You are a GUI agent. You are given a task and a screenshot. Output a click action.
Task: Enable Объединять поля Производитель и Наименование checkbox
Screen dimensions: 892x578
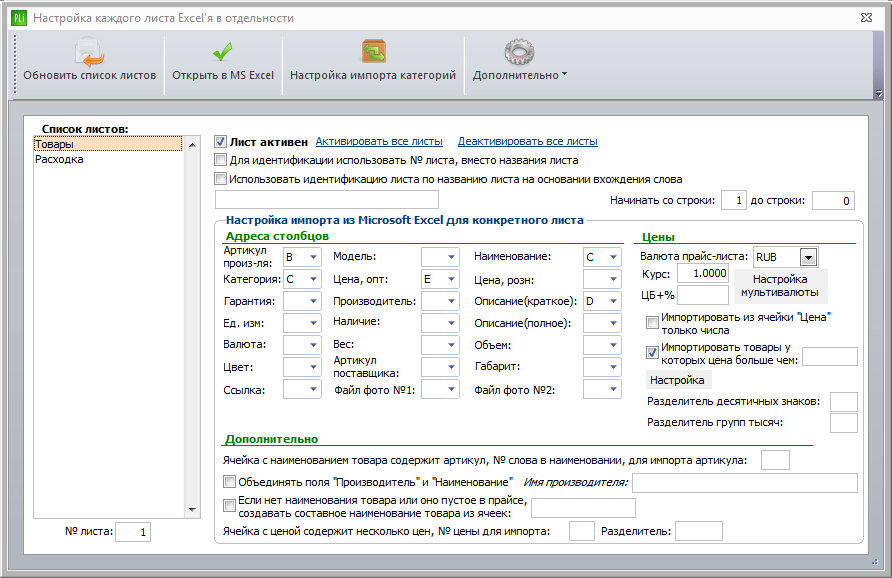(x=229, y=482)
